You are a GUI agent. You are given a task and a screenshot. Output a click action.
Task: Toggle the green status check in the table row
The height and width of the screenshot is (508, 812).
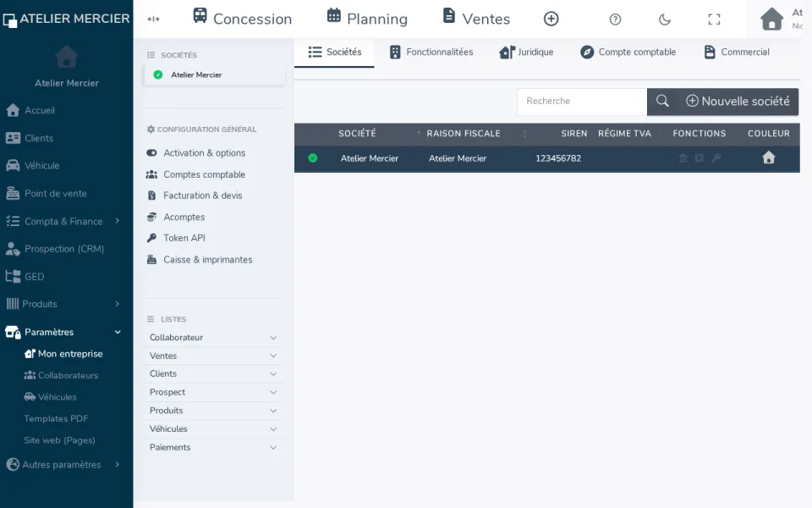[x=313, y=158]
